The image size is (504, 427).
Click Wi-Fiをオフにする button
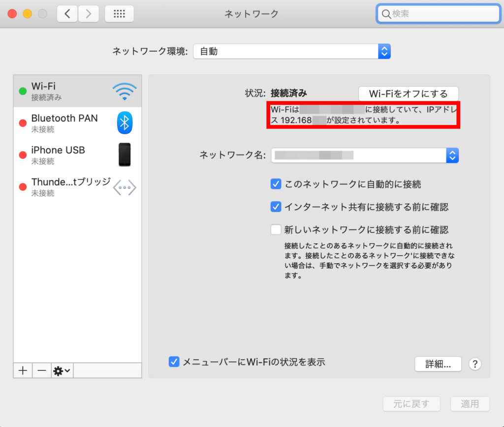pos(409,94)
